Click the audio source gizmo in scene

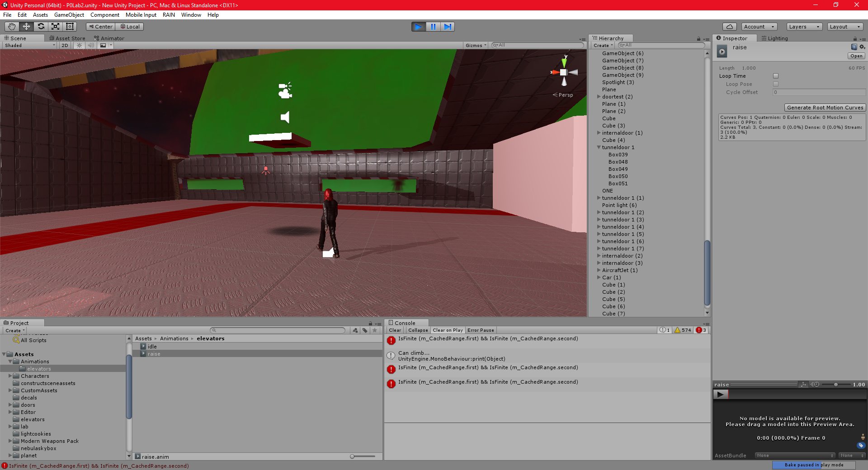285,117
